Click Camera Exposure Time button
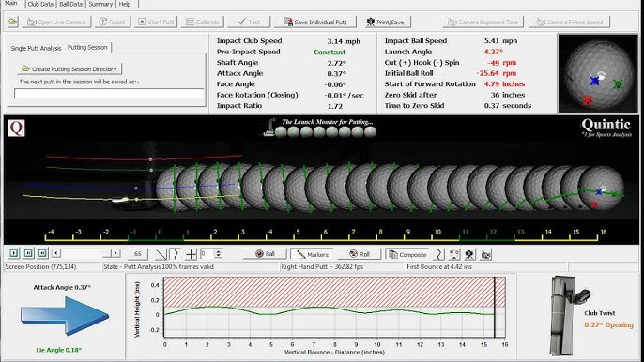644x362 pixels. point(483,22)
